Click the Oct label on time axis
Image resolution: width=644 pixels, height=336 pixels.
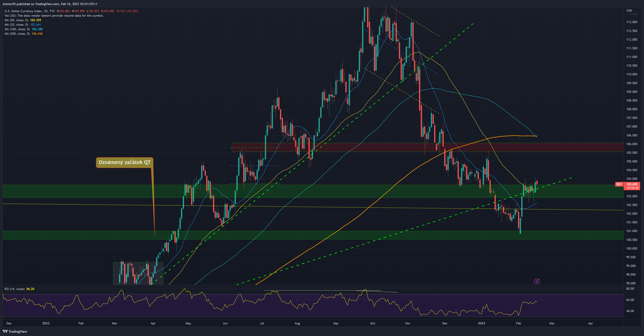click(373, 323)
